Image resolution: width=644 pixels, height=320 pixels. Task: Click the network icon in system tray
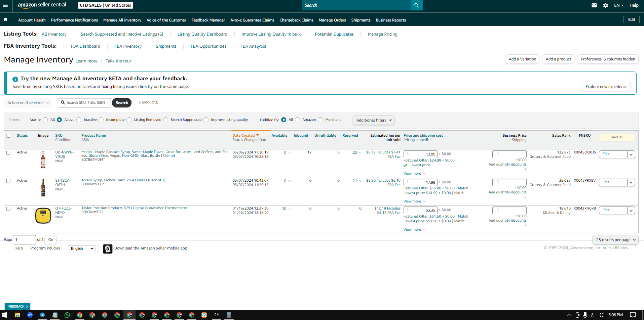pos(594,315)
